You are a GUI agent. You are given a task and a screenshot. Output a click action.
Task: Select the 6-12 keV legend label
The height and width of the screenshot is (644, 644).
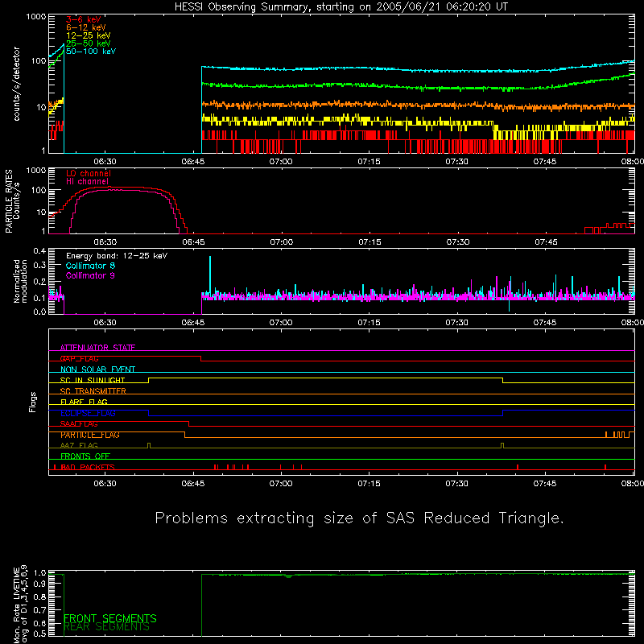86,27
